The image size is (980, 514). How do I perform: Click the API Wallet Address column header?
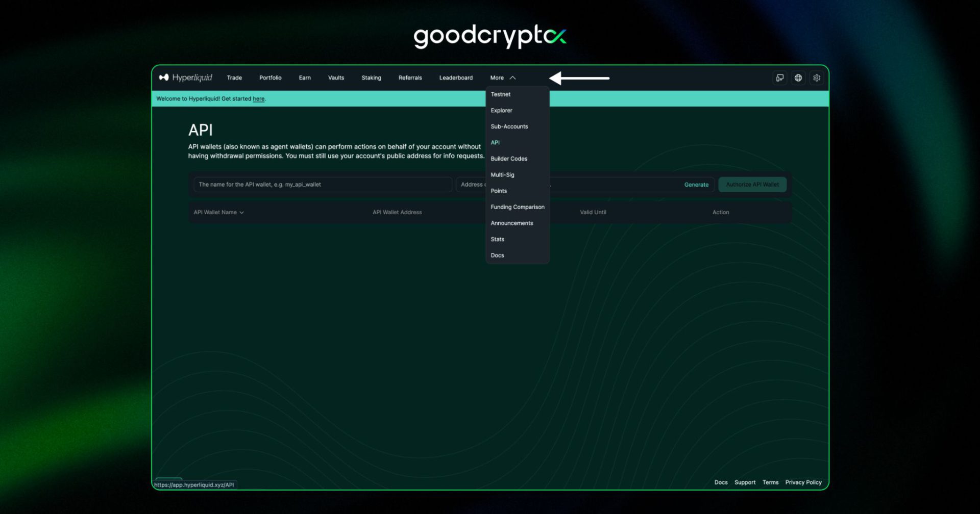pos(397,213)
